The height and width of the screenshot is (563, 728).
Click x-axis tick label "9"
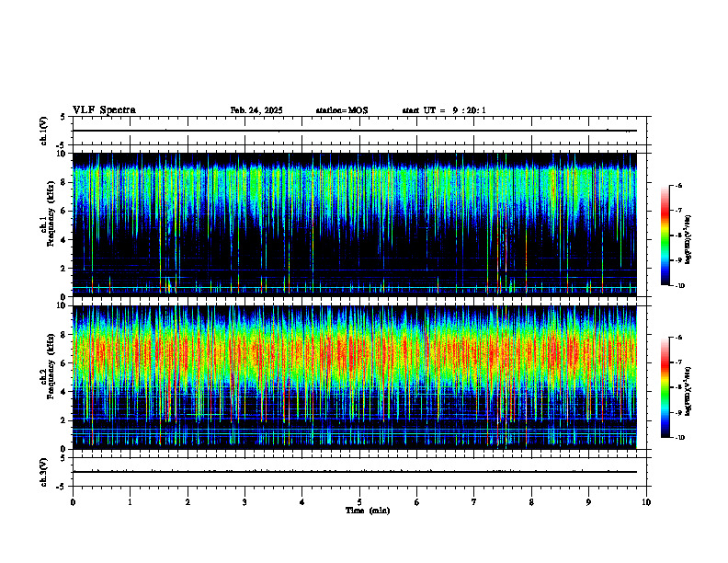point(588,502)
